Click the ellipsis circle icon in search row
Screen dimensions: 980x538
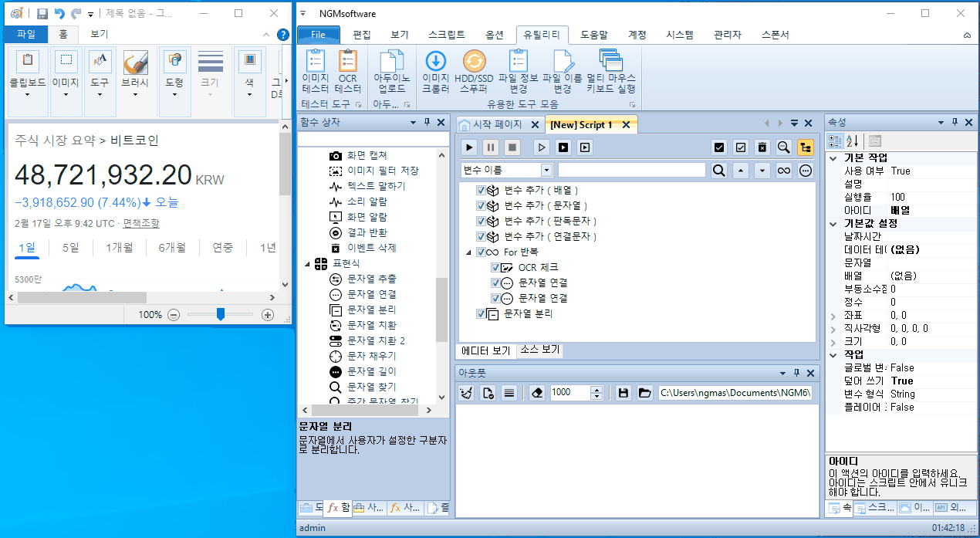tap(806, 171)
